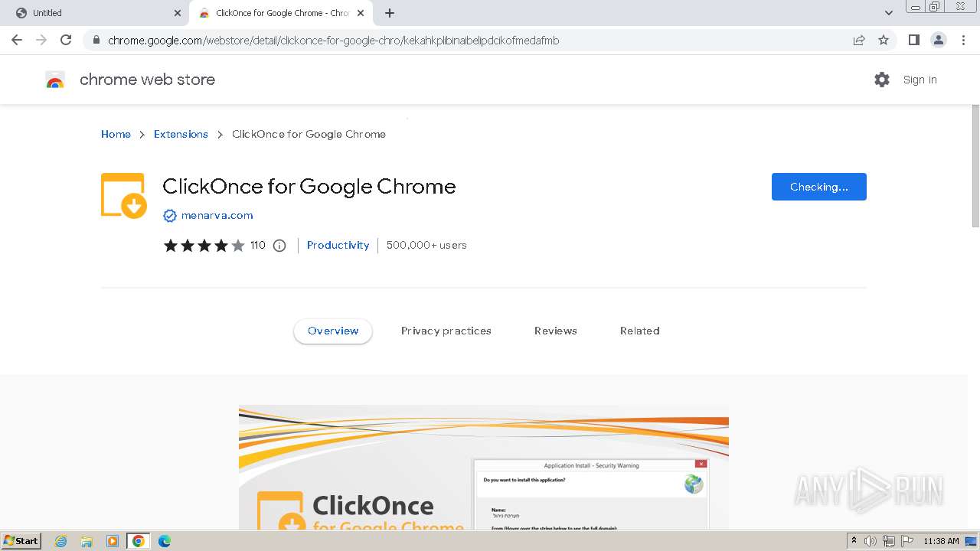Click the show desktop button
The image size is (980, 551).
(972, 541)
